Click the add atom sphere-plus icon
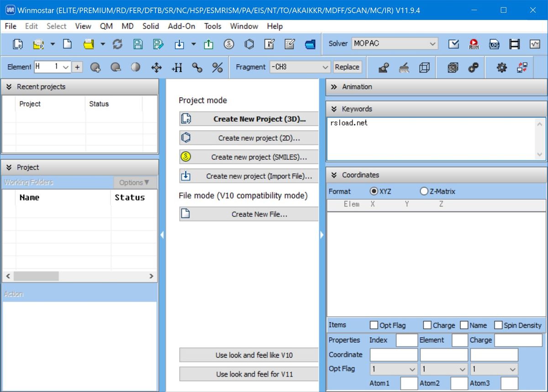Viewport: 548px width, 392px height. tap(95, 68)
